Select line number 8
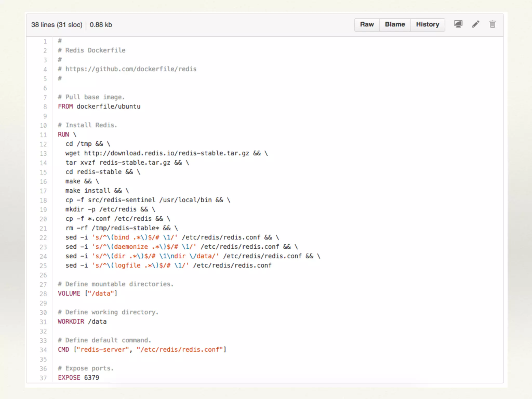 click(45, 107)
